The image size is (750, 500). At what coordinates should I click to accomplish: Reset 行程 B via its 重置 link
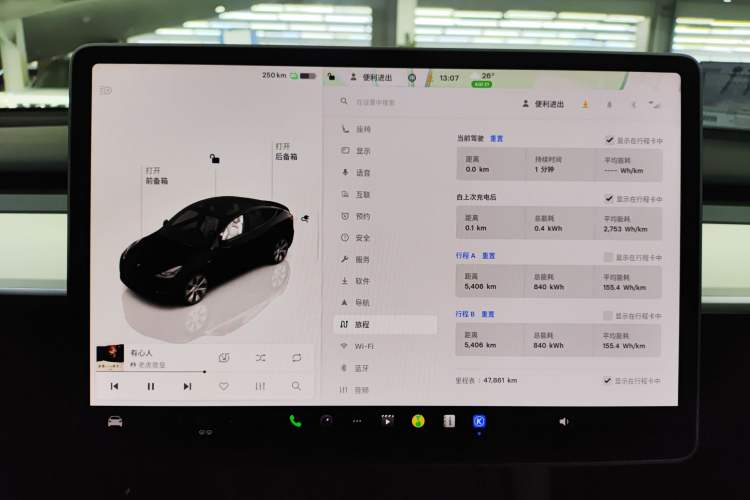click(x=488, y=314)
